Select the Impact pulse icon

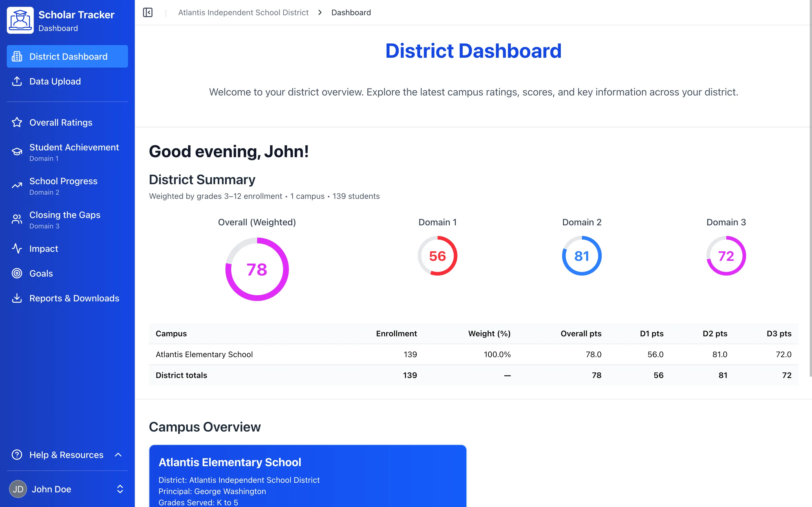pyautogui.click(x=17, y=248)
